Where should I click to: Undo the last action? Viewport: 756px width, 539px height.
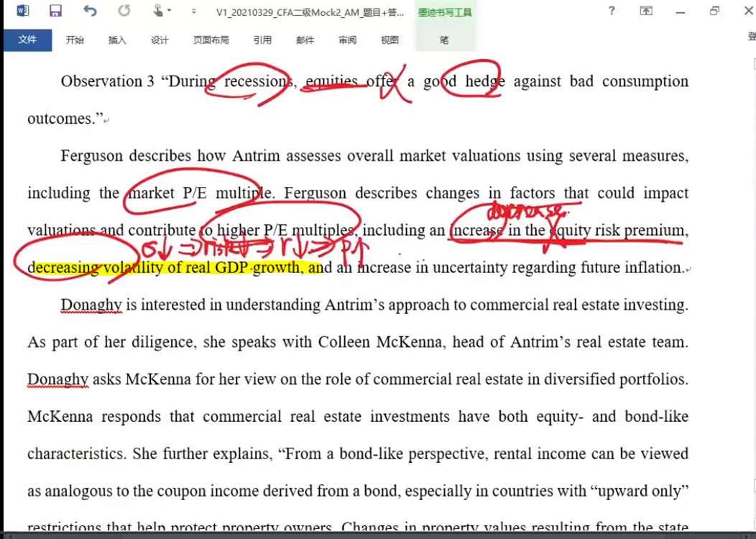pos(90,11)
